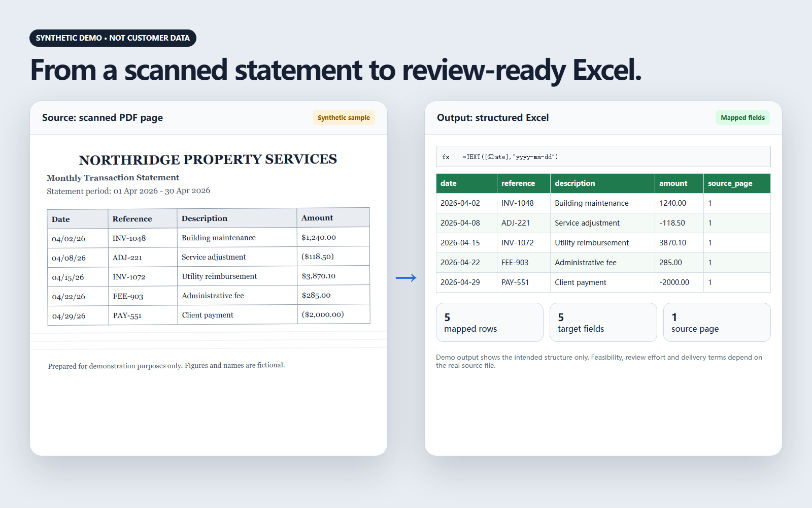Select the description column header
812x508 pixels.
pyautogui.click(x=602, y=183)
